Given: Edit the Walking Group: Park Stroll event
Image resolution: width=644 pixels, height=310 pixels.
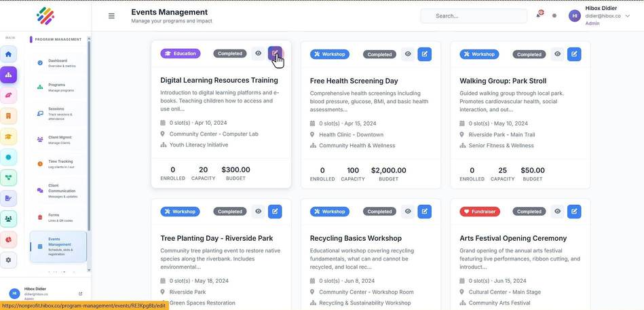Looking at the screenshot, I should 574,54.
